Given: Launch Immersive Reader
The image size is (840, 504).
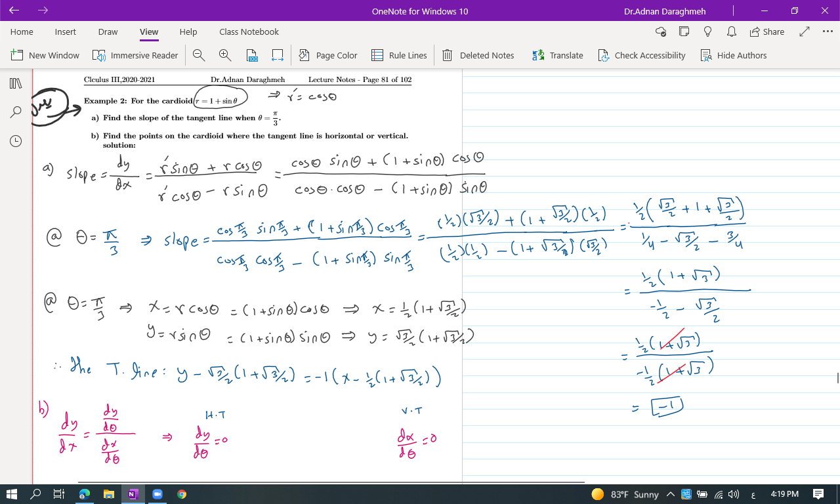Looking at the screenshot, I should click(135, 55).
